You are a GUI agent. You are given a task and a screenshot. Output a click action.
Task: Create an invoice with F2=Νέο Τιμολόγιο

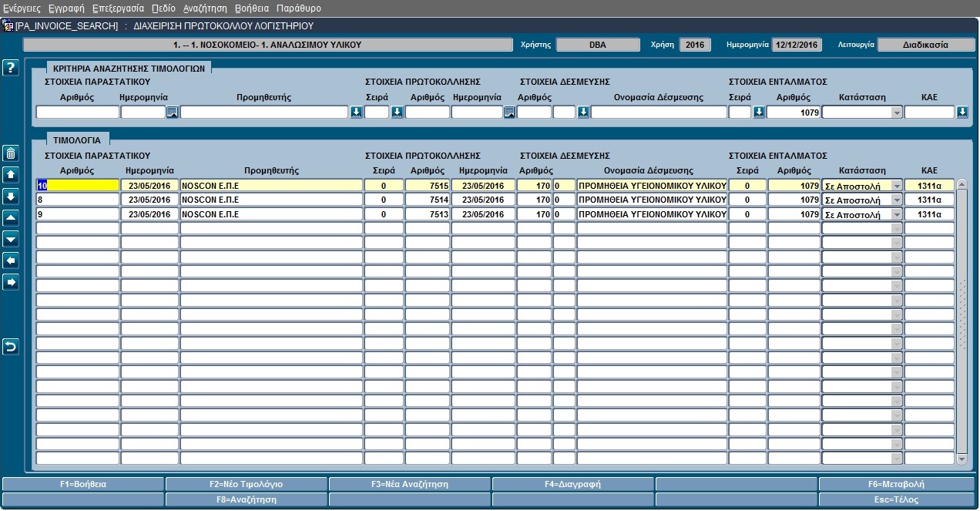247,485
